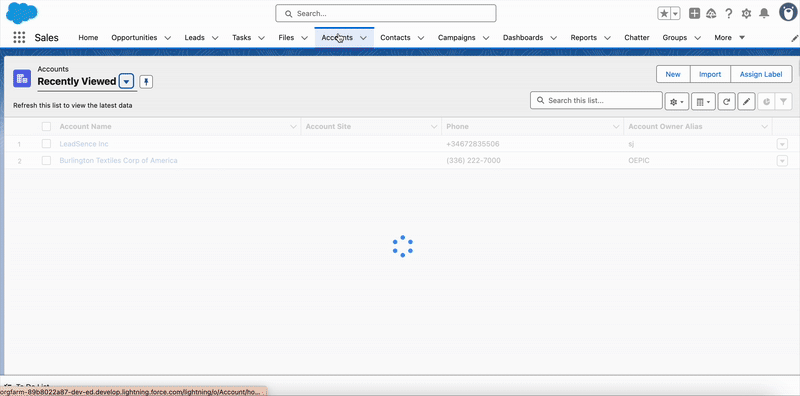This screenshot has height=396, width=800.
Task: Expand the Opportunities tab chevron
Action: [167, 38]
